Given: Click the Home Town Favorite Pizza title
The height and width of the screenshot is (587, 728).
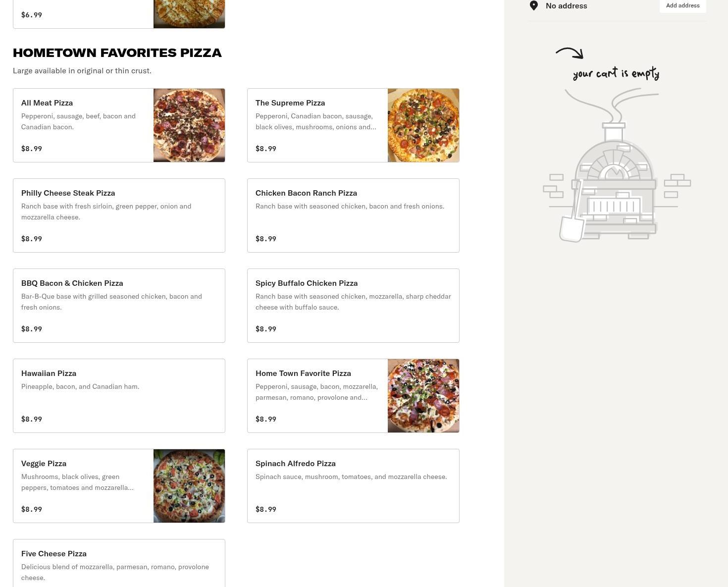Looking at the screenshot, I should [303, 374].
